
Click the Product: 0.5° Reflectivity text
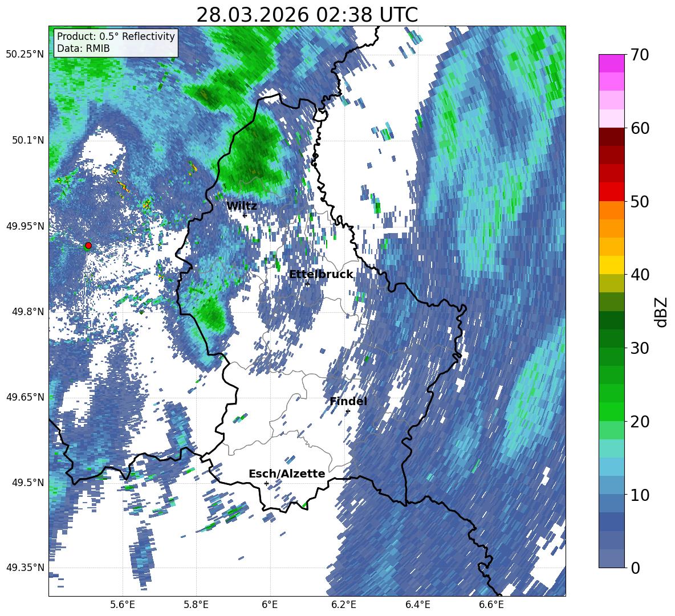pos(116,36)
